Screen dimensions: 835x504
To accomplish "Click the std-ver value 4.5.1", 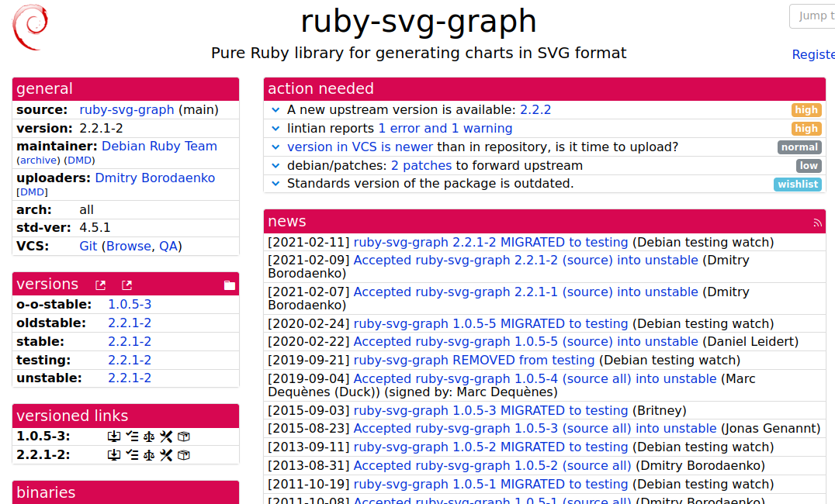I will click(x=95, y=228).
